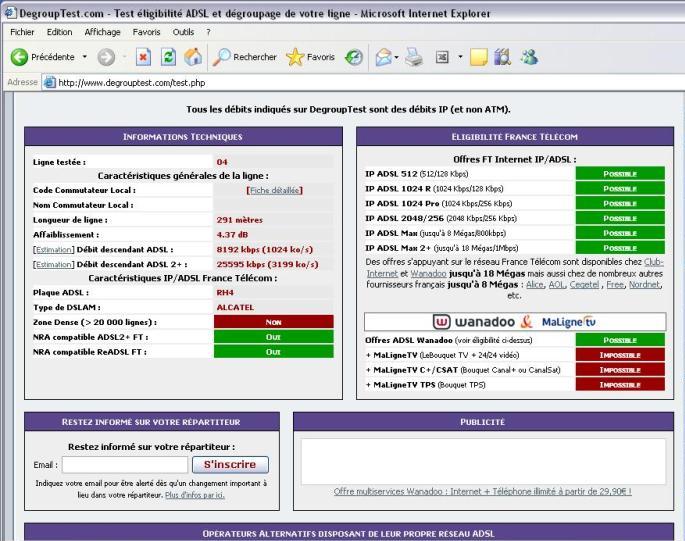685x541 pixels.
Task: Click the Forward navigation arrow icon
Action: [106, 57]
